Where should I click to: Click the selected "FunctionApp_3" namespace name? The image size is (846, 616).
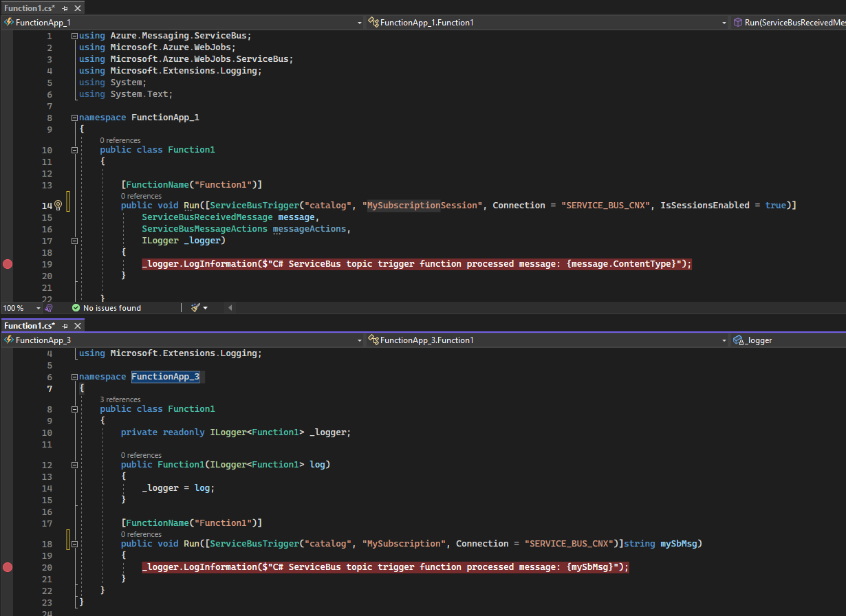pyautogui.click(x=165, y=377)
